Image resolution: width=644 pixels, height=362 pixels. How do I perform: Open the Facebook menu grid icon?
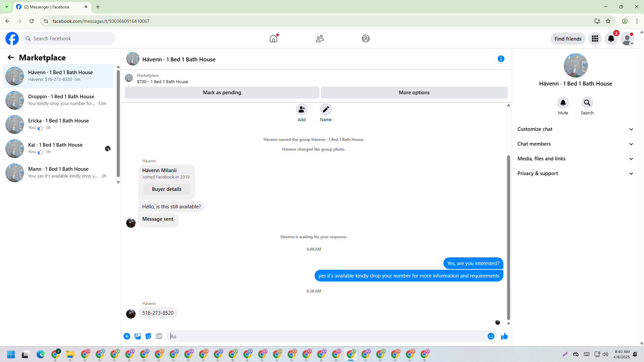click(x=595, y=39)
